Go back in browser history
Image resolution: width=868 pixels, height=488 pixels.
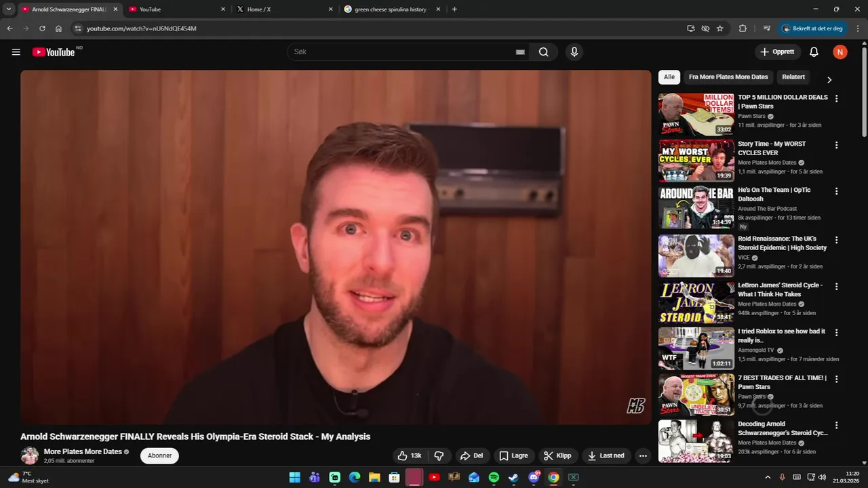(x=9, y=28)
